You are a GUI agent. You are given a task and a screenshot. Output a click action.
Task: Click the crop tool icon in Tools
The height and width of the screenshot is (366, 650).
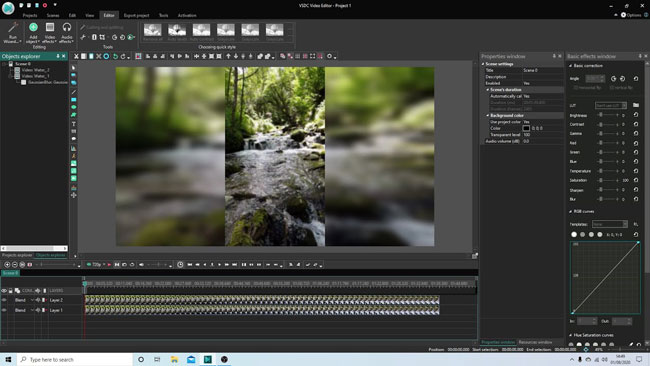coord(102,37)
